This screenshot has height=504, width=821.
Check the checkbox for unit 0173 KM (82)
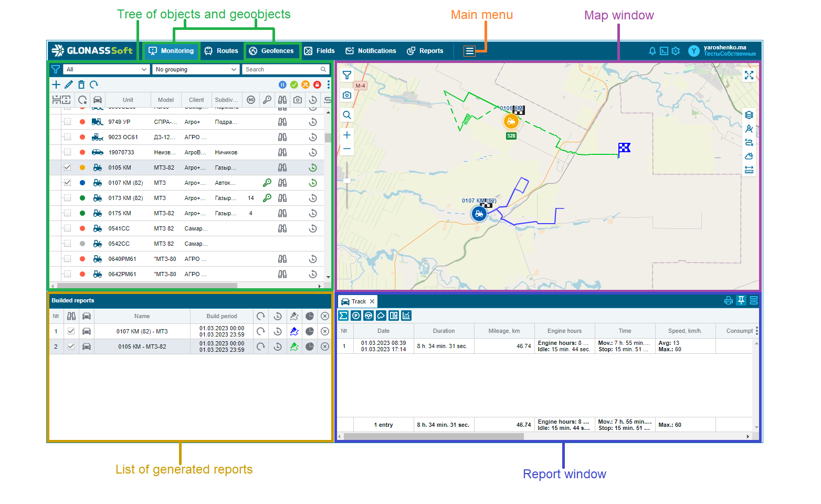coord(67,198)
